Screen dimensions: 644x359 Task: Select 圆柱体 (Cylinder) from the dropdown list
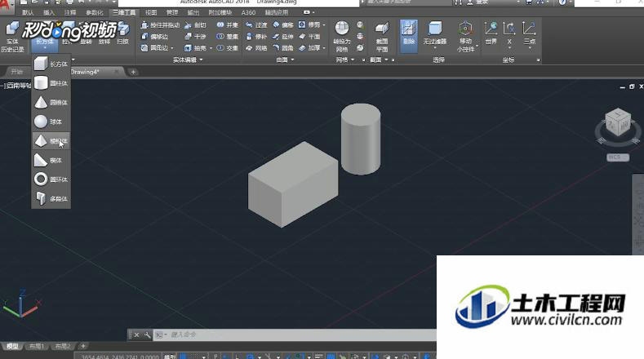point(51,83)
